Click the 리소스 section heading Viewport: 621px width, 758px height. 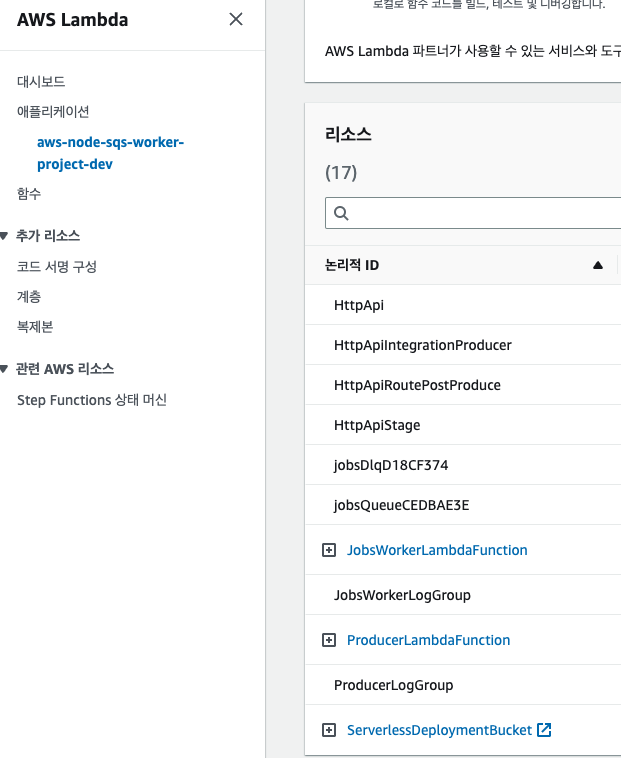coord(348,134)
